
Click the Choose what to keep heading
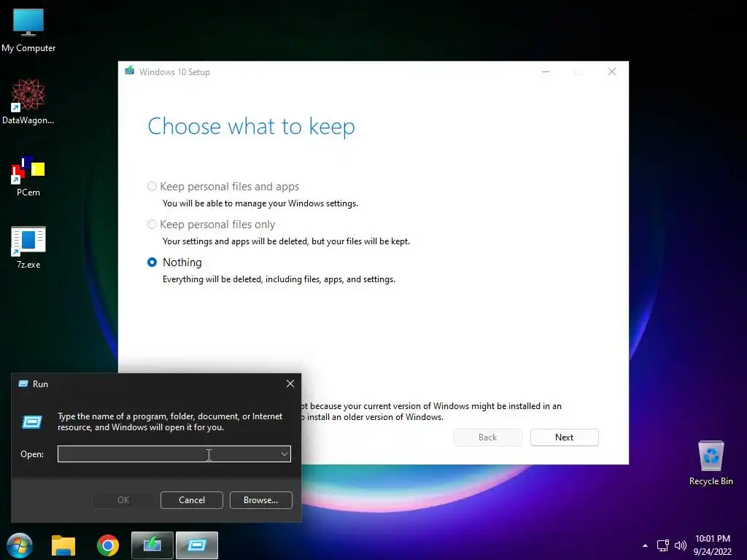click(251, 127)
